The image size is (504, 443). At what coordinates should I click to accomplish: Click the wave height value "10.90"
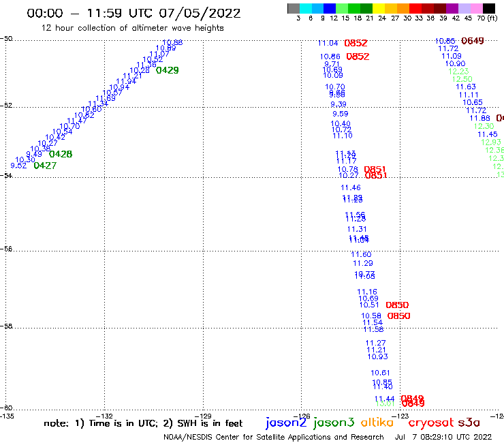pos(455,63)
